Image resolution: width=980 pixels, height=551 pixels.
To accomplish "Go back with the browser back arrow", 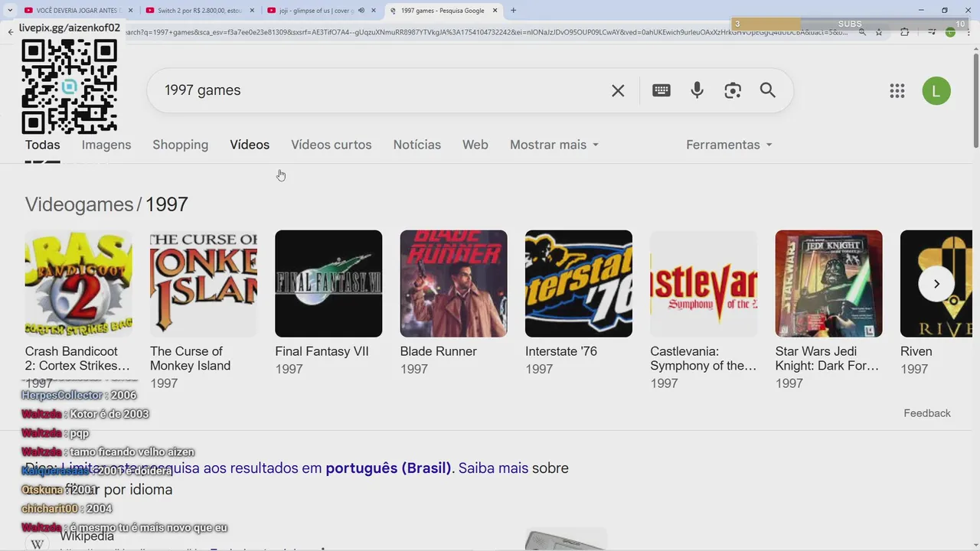I will click(x=10, y=32).
